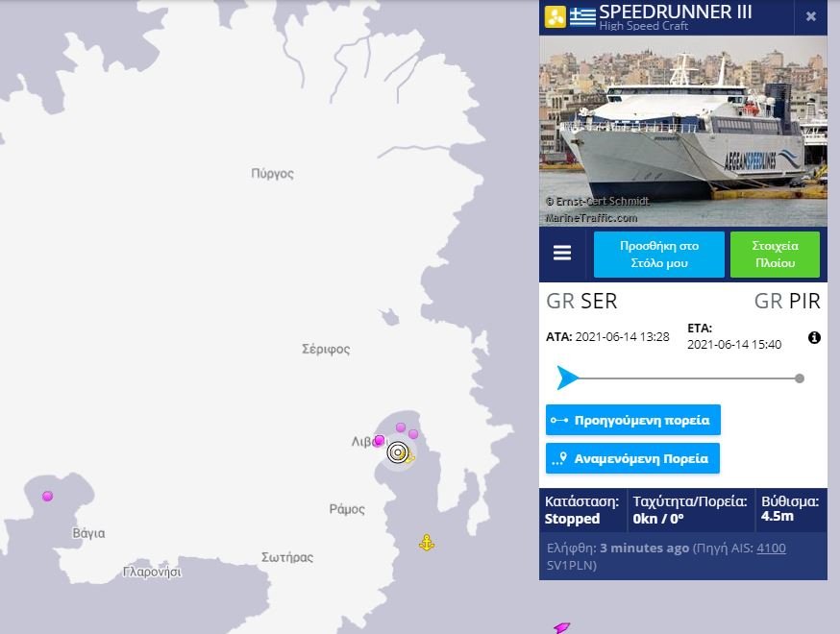Open the ETA information icon
Viewport: 840px width, 634px height.
click(x=814, y=338)
